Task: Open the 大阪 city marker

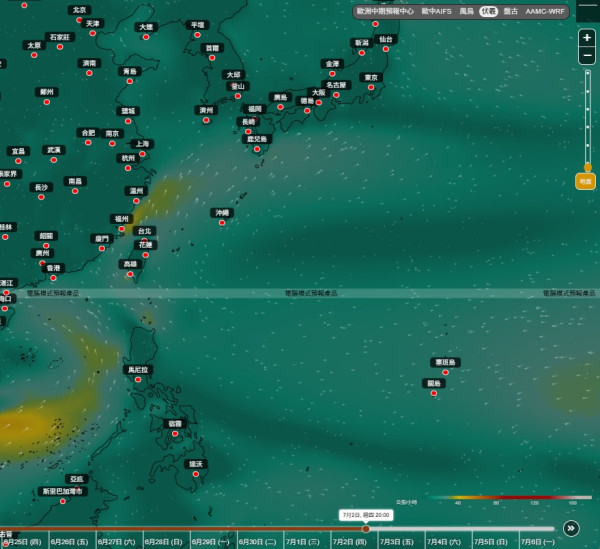Action: (319, 103)
